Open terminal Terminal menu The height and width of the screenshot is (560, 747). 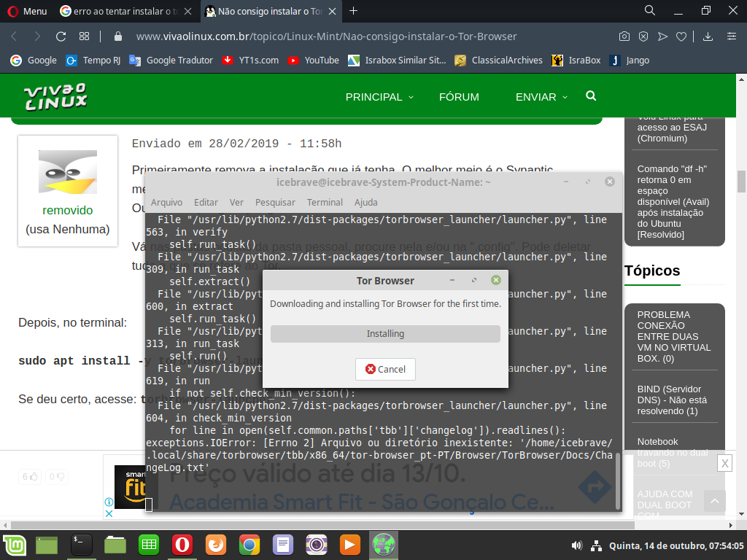click(x=325, y=203)
